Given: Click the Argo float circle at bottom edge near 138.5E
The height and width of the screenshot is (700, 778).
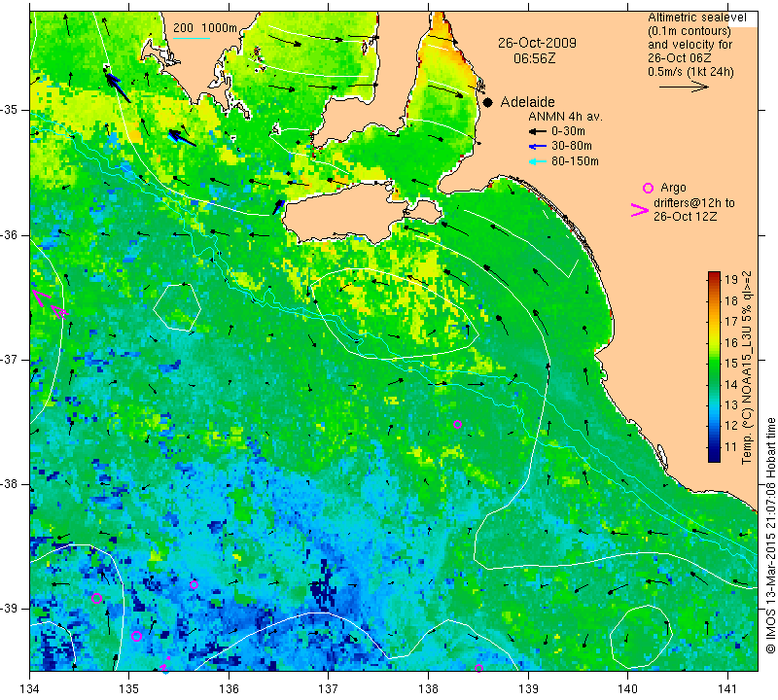Looking at the screenshot, I should click(478, 668).
